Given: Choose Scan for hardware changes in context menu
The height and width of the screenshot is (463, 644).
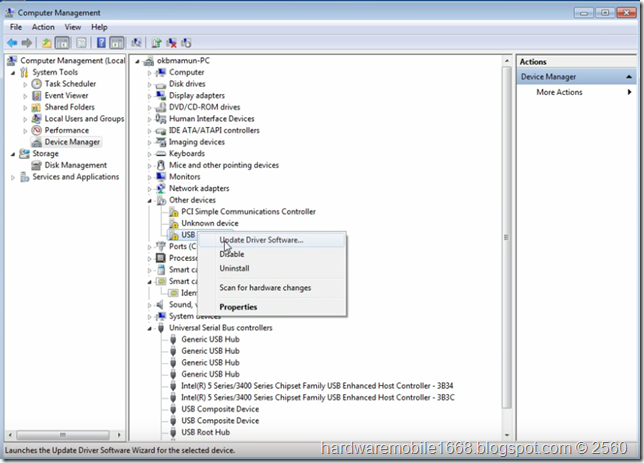Looking at the screenshot, I should tap(271, 288).
